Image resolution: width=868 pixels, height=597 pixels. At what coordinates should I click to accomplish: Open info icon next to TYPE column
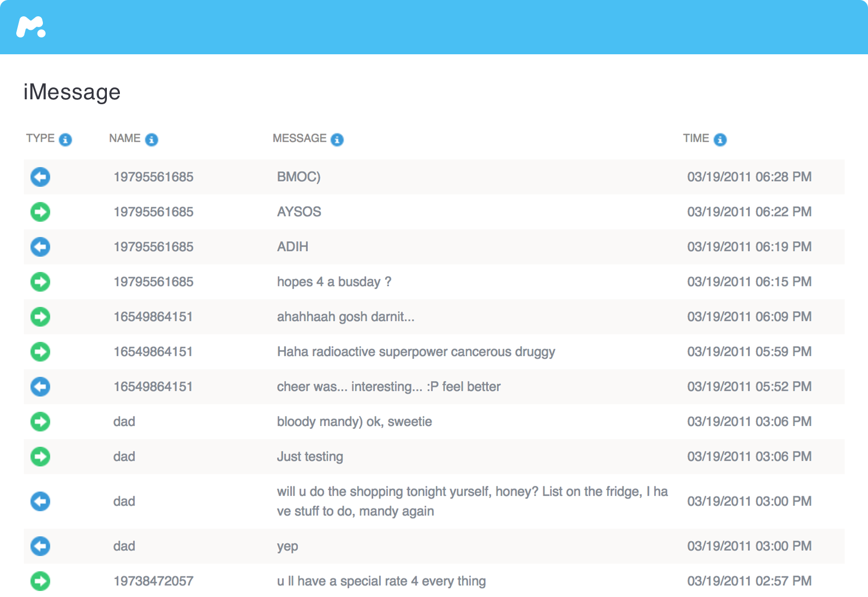click(65, 139)
